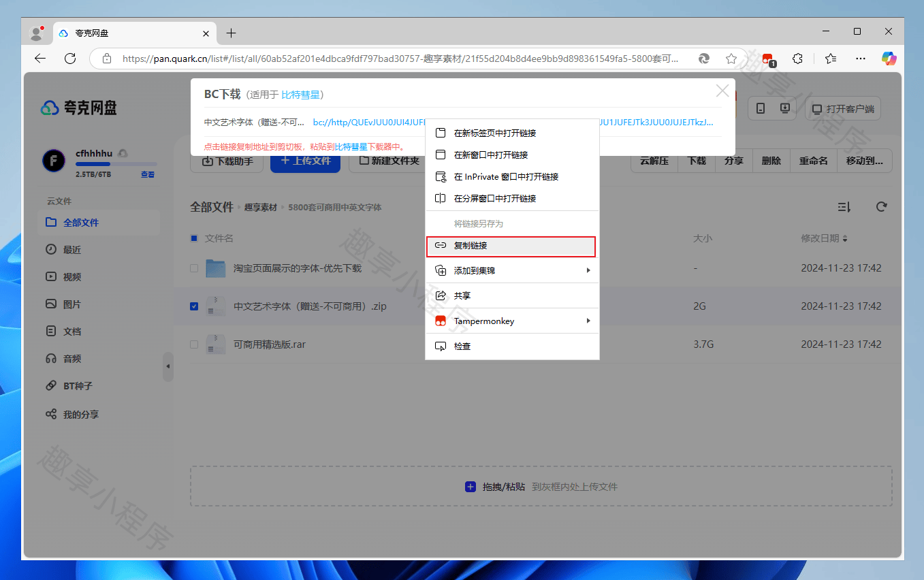Click the browser refresh icon
Screen dimensions: 924x580
pos(69,59)
